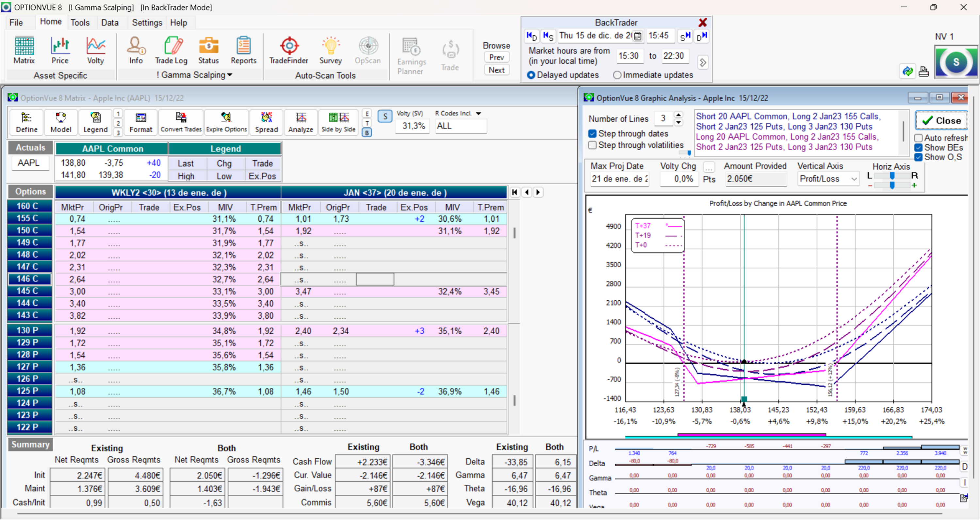Viewport: 980px width, 520px height.
Task: Open the Settings menu
Action: point(147,23)
